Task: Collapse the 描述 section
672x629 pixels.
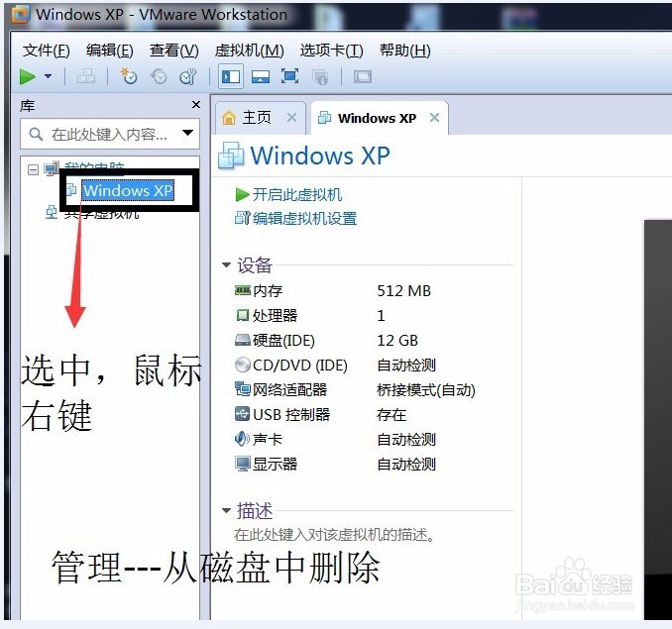Action: tap(226, 510)
